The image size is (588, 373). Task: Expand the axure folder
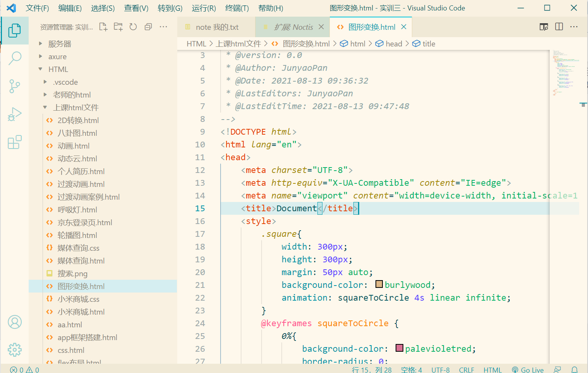(57, 56)
